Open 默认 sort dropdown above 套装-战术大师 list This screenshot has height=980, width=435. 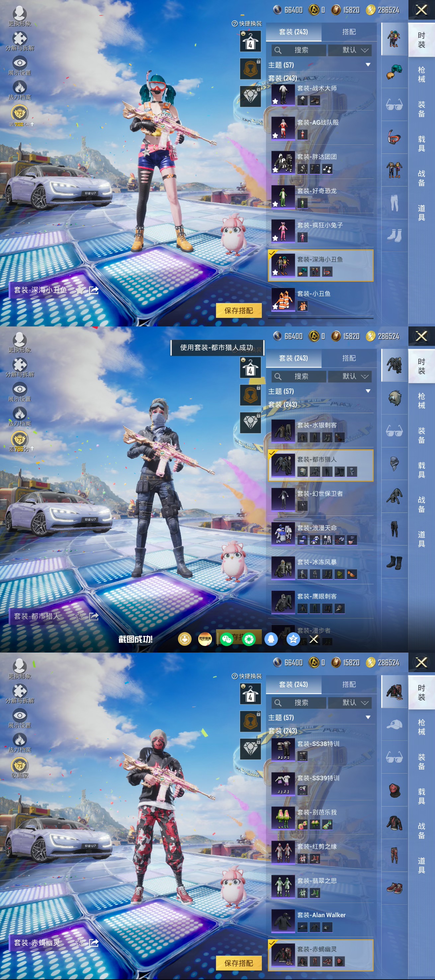(x=350, y=50)
